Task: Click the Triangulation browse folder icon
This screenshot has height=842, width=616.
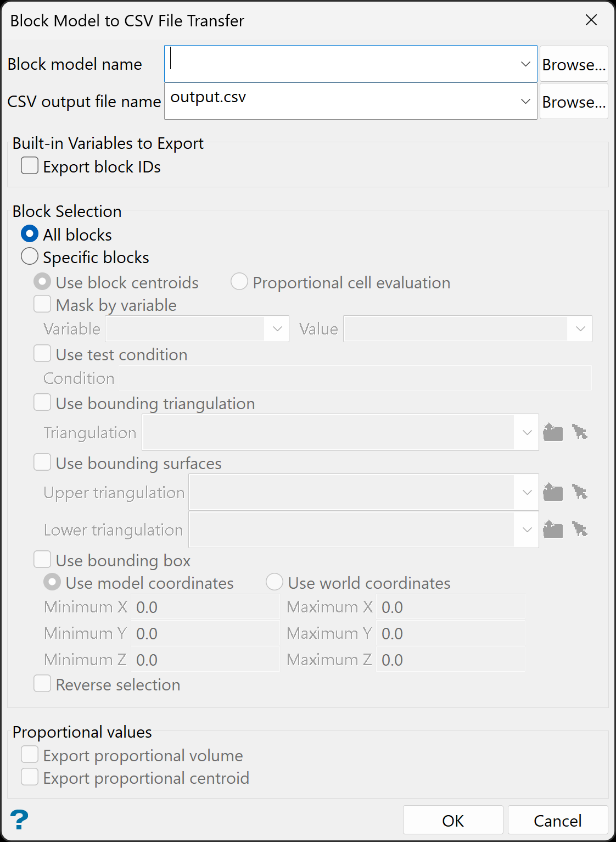Action: pos(553,432)
